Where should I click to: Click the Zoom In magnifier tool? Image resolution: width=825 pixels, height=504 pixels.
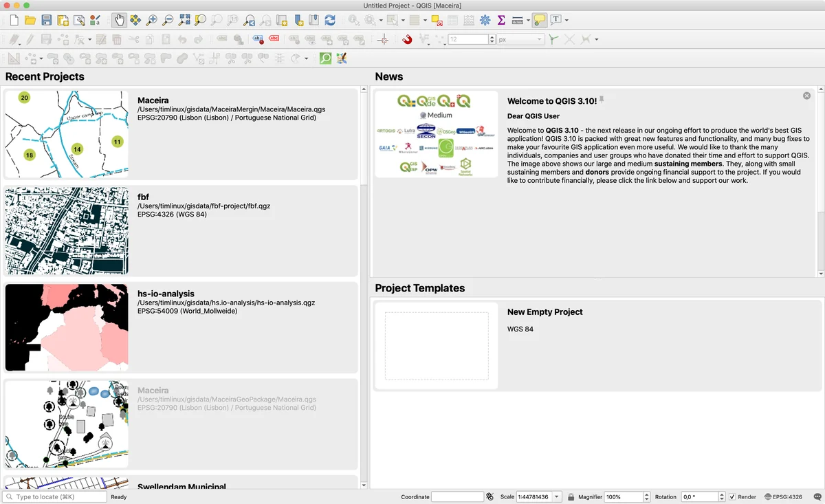pos(151,21)
